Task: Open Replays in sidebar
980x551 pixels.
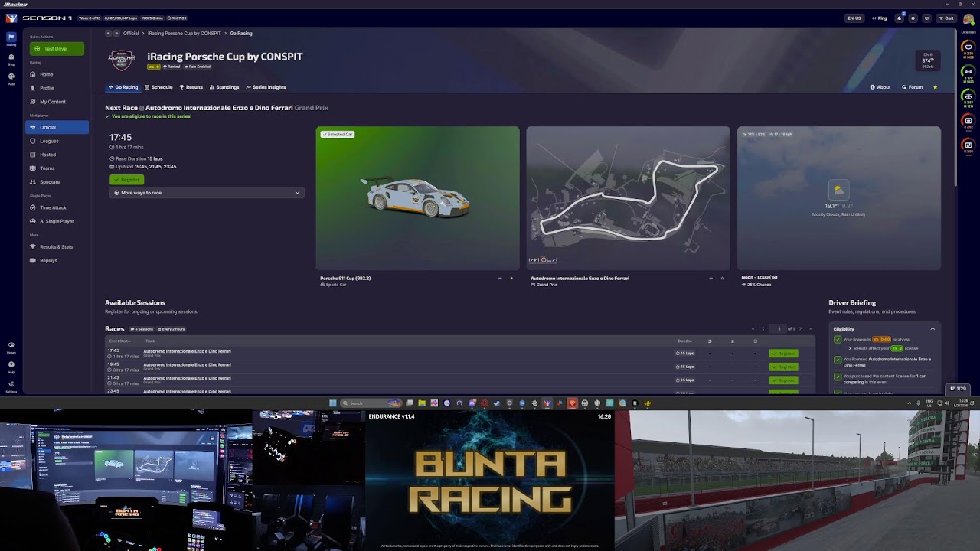Action: 57,261
